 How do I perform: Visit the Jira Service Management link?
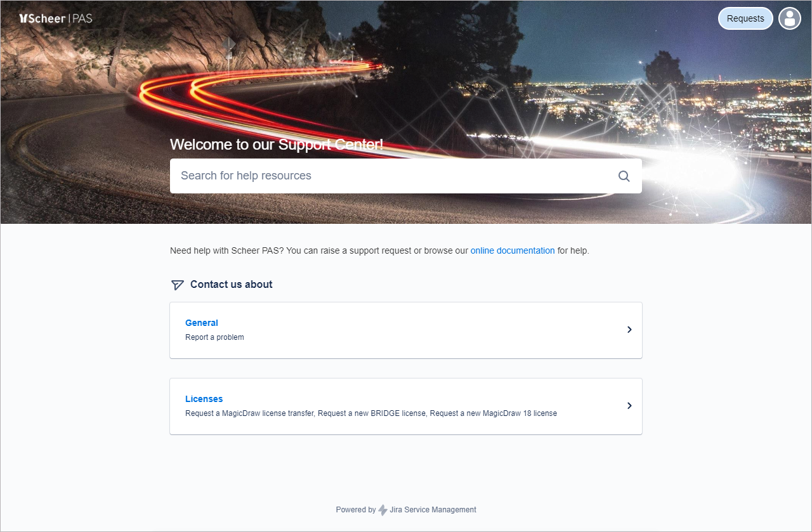click(x=433, y=510)
